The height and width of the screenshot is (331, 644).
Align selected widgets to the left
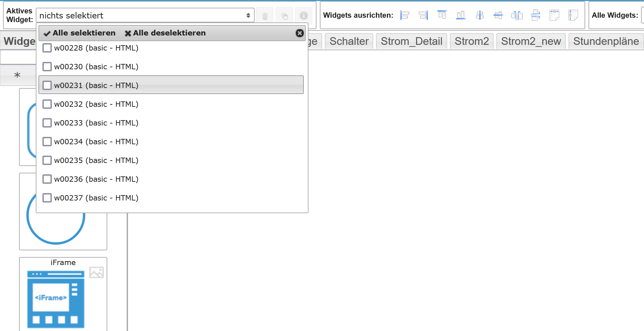405,15
